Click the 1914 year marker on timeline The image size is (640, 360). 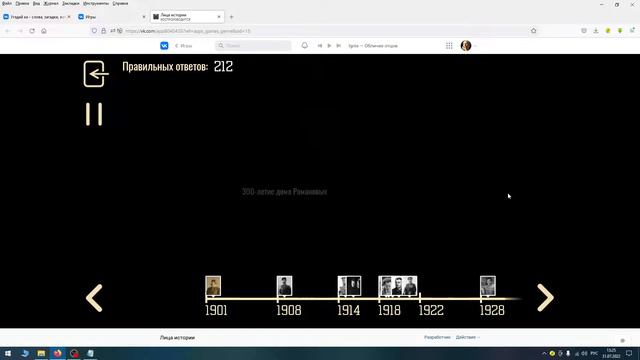[x=349, y=310]
